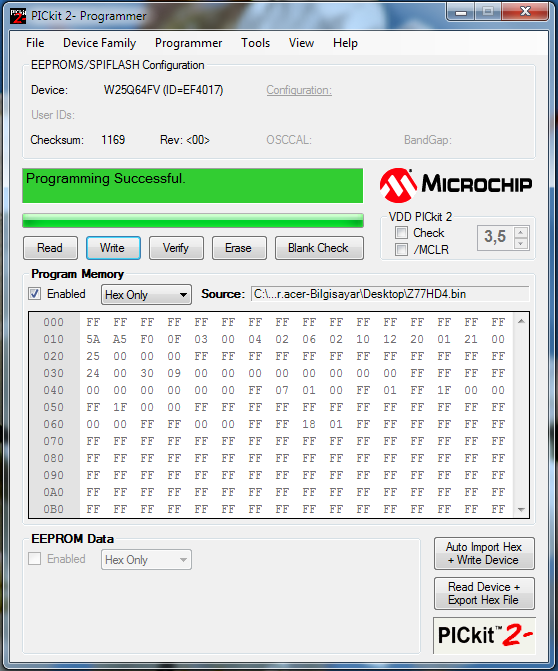Click Read Device + Export Hex File
Viewport: 558px width, 671px height.
pyautogui.click(x=484, y=593)
